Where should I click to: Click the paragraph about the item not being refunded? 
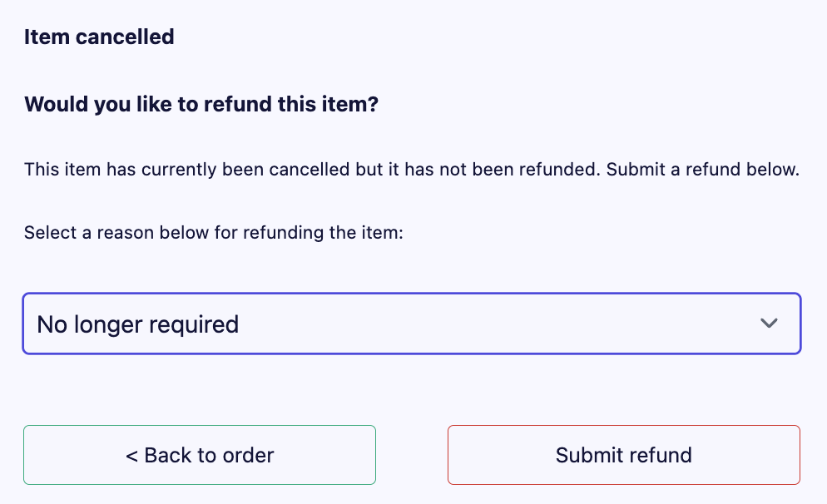(411, 170)
